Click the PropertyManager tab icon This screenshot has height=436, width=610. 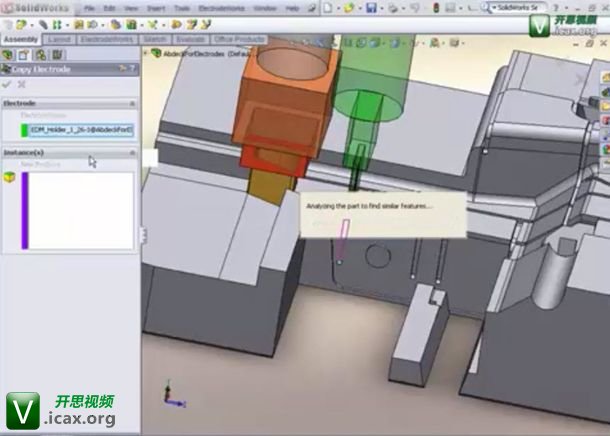click(x=24, y=55)
